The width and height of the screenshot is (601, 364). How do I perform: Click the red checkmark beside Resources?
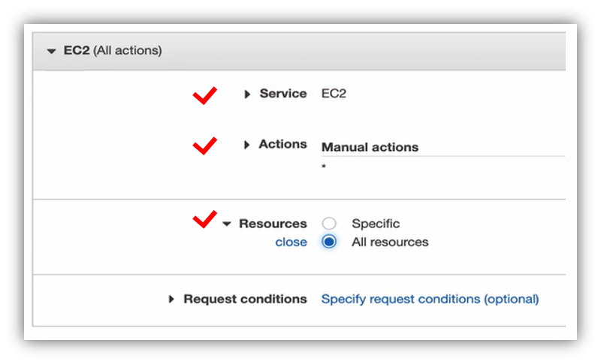(x=204, y=219)
